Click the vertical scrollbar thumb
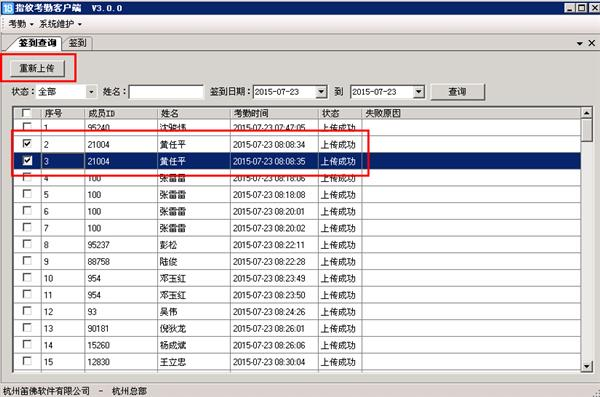This screenshot has width=600, height=397. [x=587, y=130]
